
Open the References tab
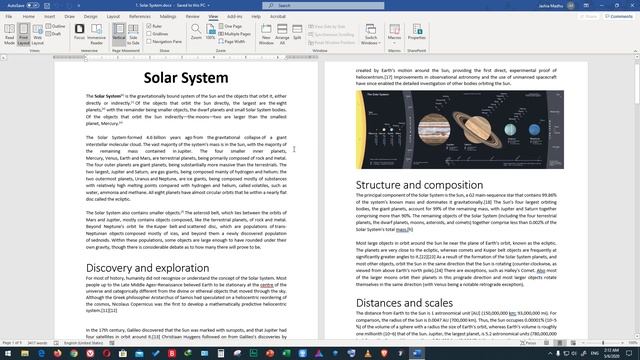tap(140, 16)
